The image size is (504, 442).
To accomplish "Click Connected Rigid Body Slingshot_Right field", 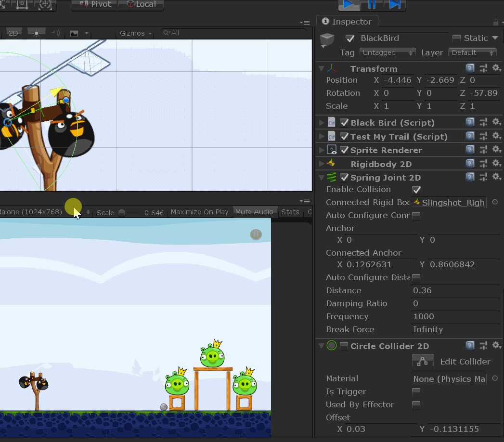I will point(449,203).
